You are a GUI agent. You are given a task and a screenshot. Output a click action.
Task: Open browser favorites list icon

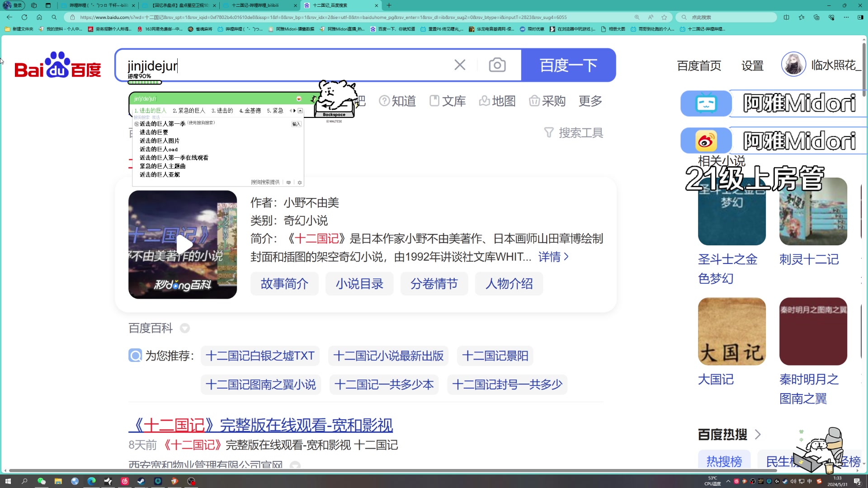[802, 17]
